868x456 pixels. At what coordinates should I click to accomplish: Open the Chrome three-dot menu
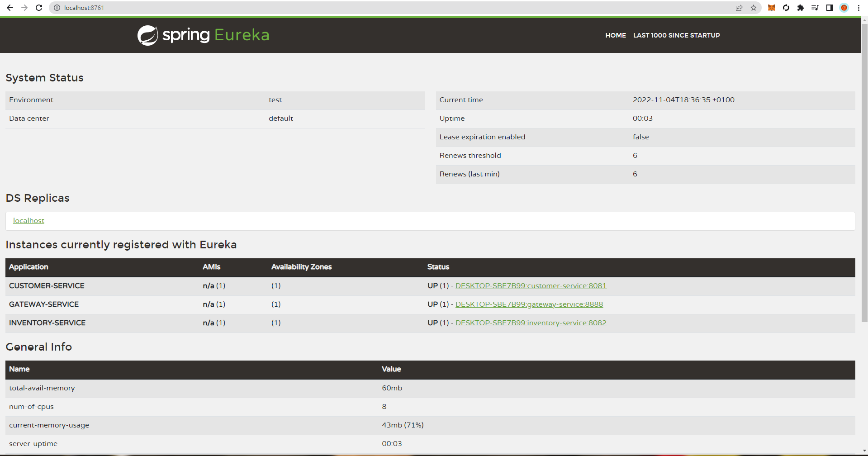pos(859,8)
